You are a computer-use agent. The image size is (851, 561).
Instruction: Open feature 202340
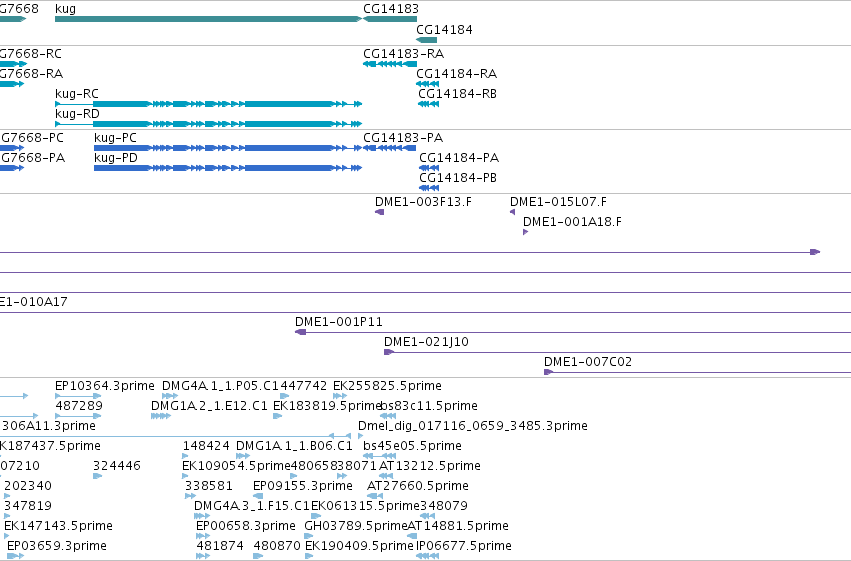point(7,496)
